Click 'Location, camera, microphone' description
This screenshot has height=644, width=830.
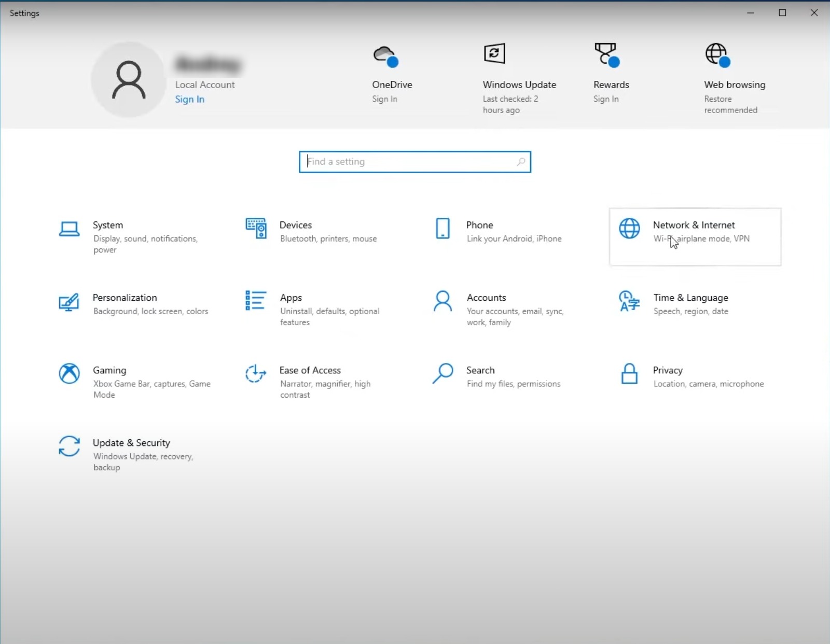pyautogui.click(x=709, y=384)
